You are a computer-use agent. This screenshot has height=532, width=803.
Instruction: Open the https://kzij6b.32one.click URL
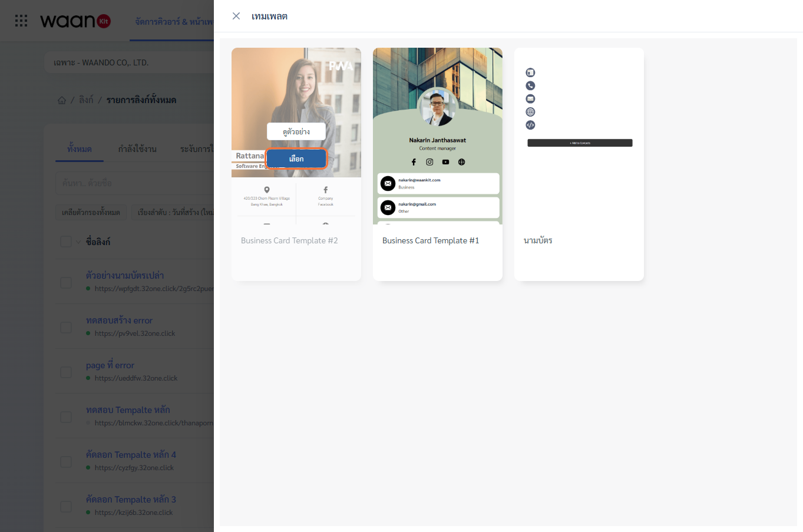point(134,513)
